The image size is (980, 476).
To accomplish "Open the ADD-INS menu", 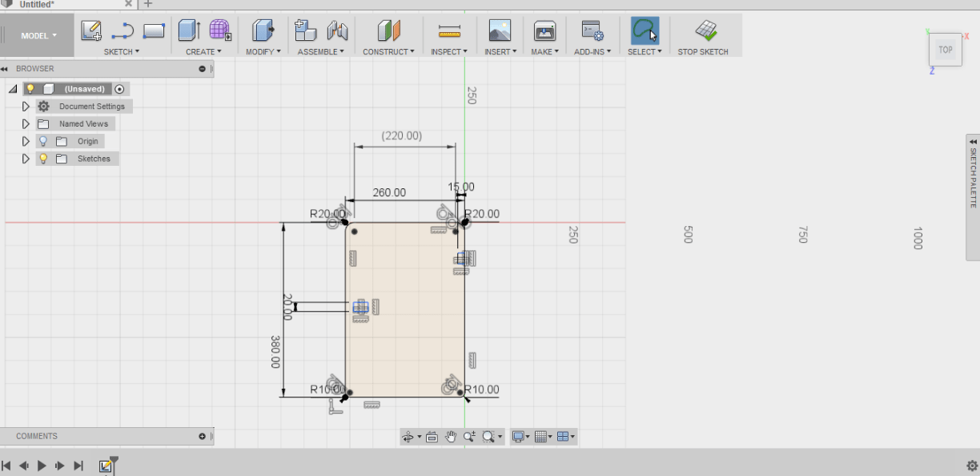I will 592,51.
